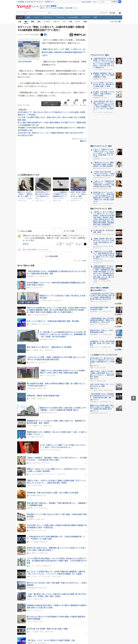Click in the top web search field
Viewport: 138px width, 644px height.
[104, 2]
